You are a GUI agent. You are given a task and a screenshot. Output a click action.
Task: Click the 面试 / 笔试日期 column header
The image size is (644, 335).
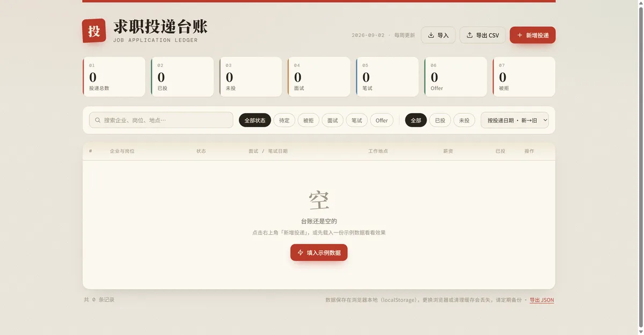268,151
